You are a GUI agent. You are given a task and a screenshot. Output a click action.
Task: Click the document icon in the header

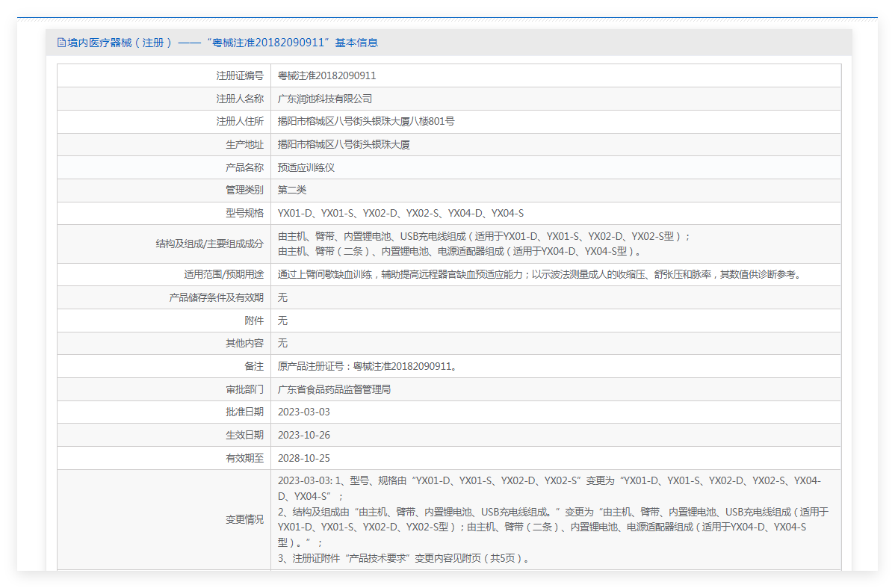(x=62, y=43)
